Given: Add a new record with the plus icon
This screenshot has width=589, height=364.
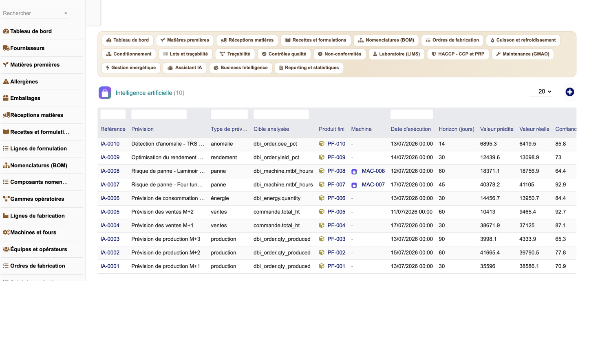Looking at the screenshot, I should point(570,92).
